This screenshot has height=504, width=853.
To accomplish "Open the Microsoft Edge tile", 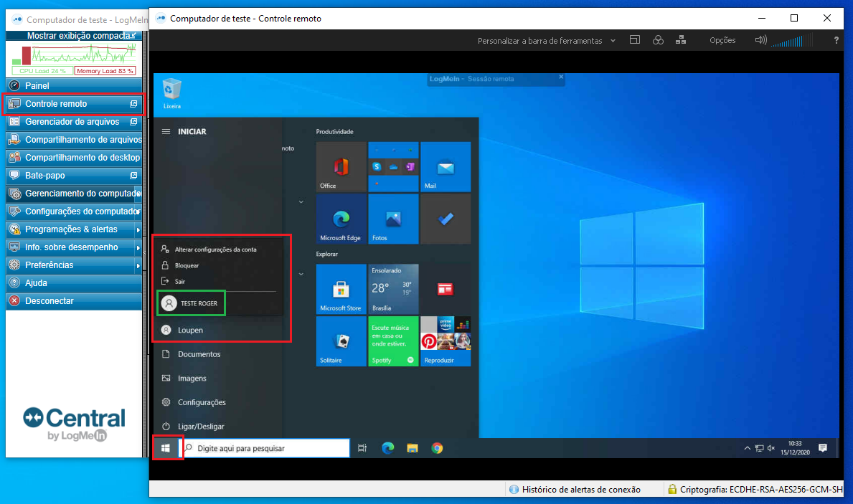I will [x=341, y=219].
